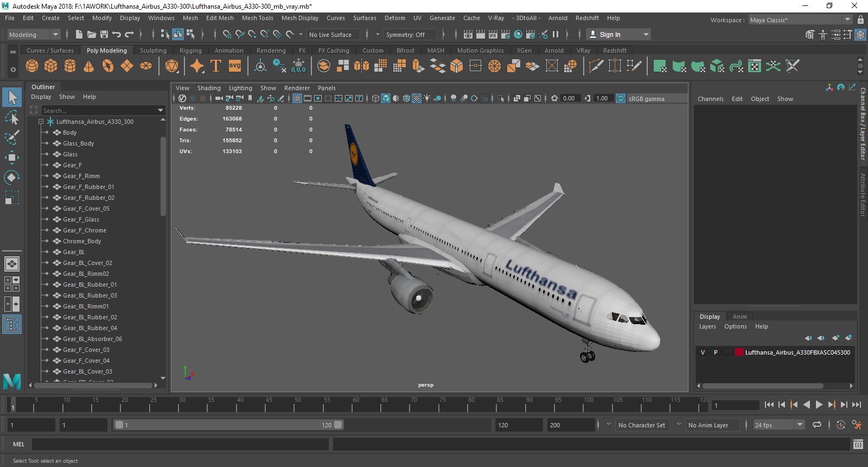Toggle use all lights in viewport
Screen dimensions: 868x467
pos(427,98)
